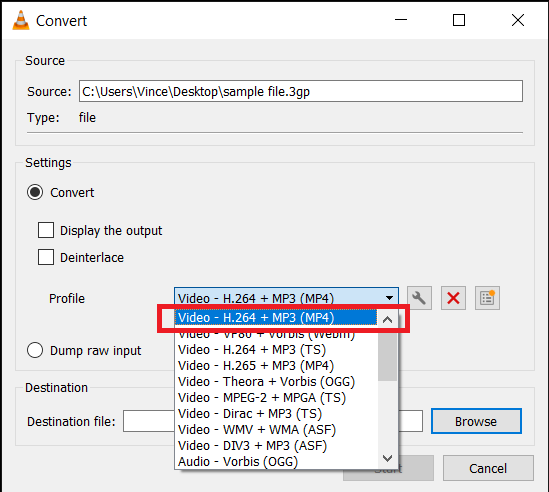This screenshot has width=549, height=492.
Task: Select the Dump raw input radio button
Action: click(x=35, y=350)
